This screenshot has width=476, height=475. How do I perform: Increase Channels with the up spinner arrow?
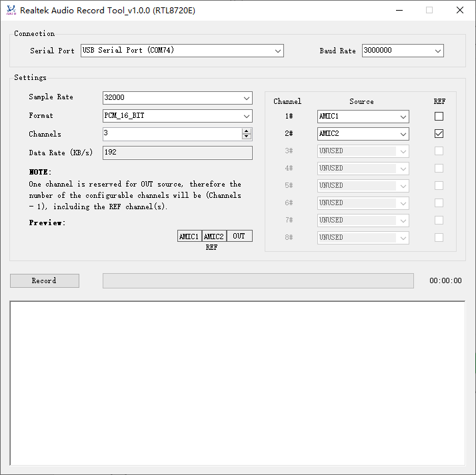(247, 131)
